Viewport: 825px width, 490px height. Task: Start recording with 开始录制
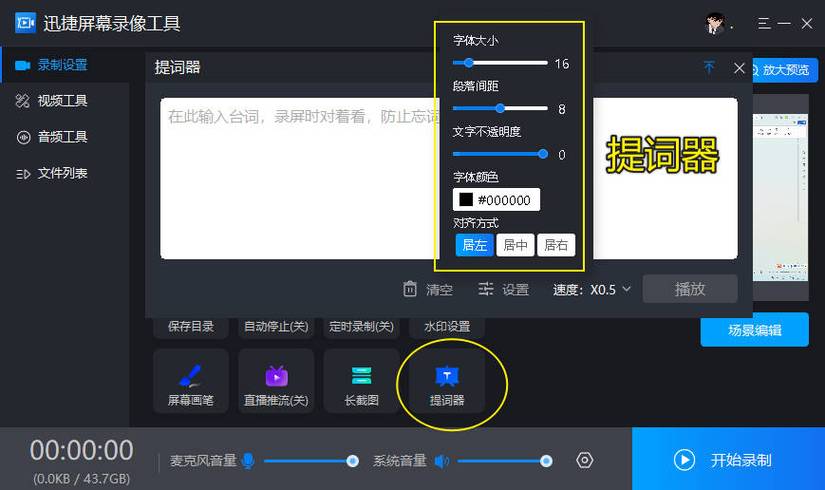click(x=728, y=460)
